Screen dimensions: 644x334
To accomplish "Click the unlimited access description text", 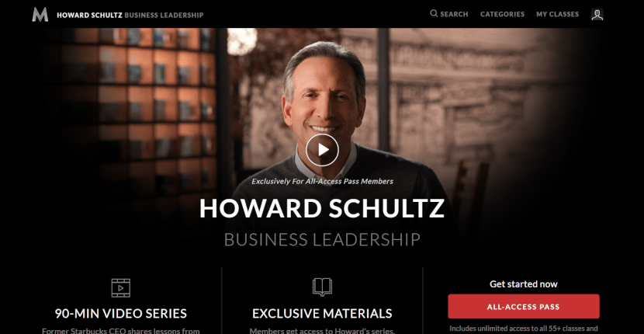I will [x=523, y=329].
